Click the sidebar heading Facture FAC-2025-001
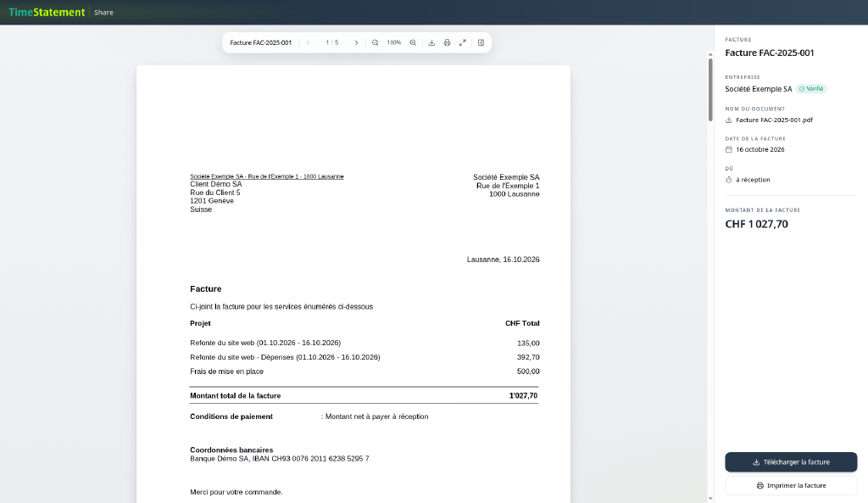868x503 pixels. (x=770, y=53)
